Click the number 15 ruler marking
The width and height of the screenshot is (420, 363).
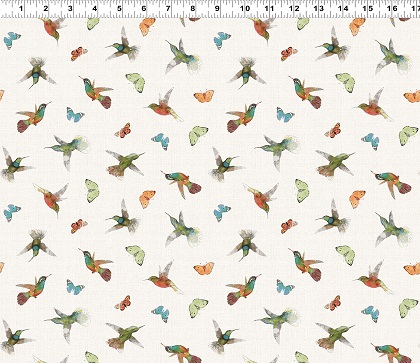(368, 8)
